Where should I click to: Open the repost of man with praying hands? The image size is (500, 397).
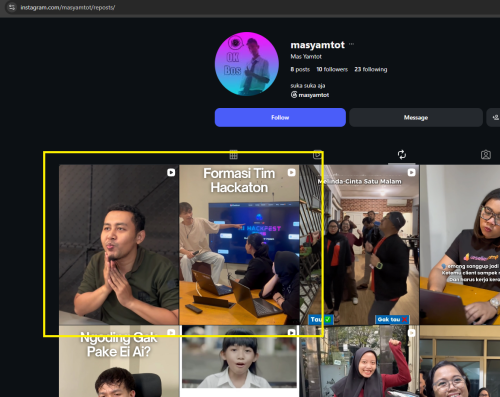(x=119, y=245)
